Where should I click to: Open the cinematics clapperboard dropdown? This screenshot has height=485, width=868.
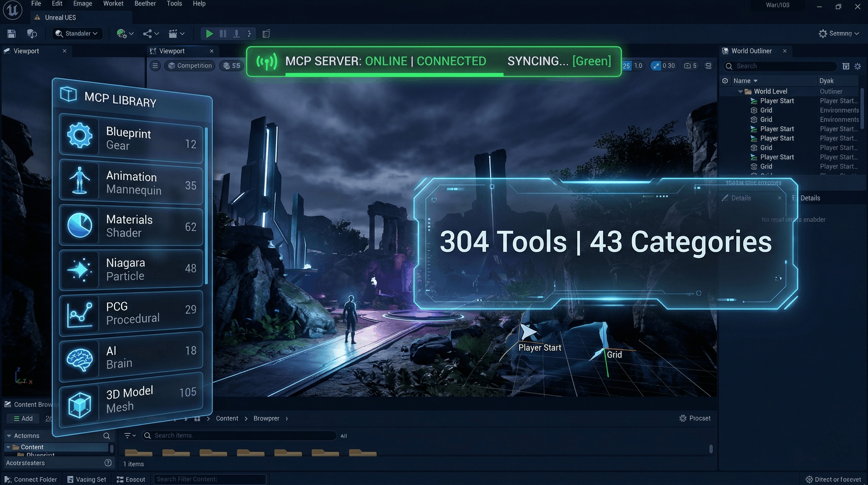(176, 33)
